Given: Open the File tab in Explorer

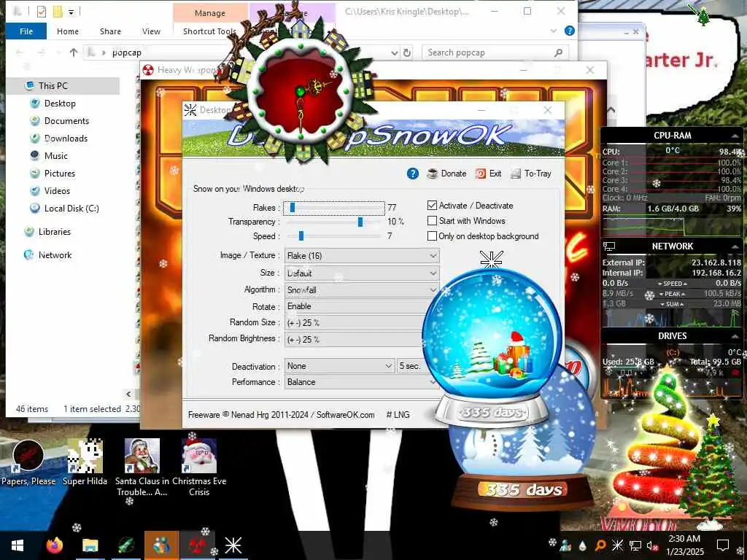Looking at the screenshot, I should tap(26, 31).
